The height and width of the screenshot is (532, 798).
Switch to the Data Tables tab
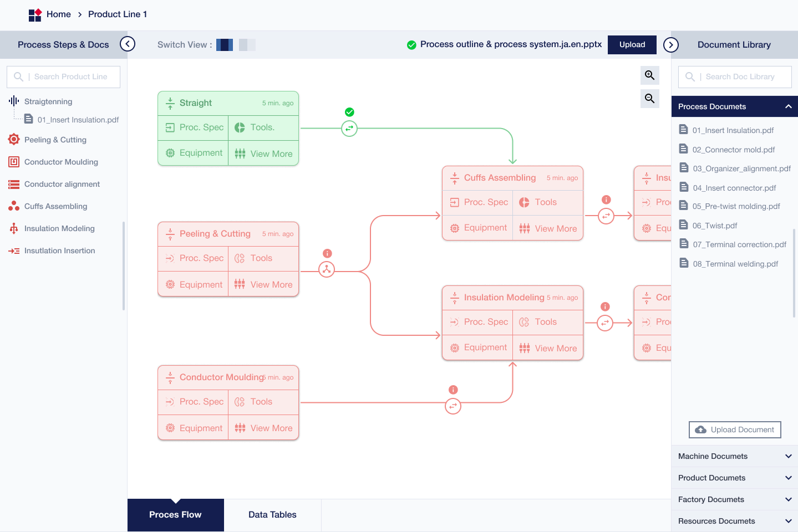[x=272, y=515]
